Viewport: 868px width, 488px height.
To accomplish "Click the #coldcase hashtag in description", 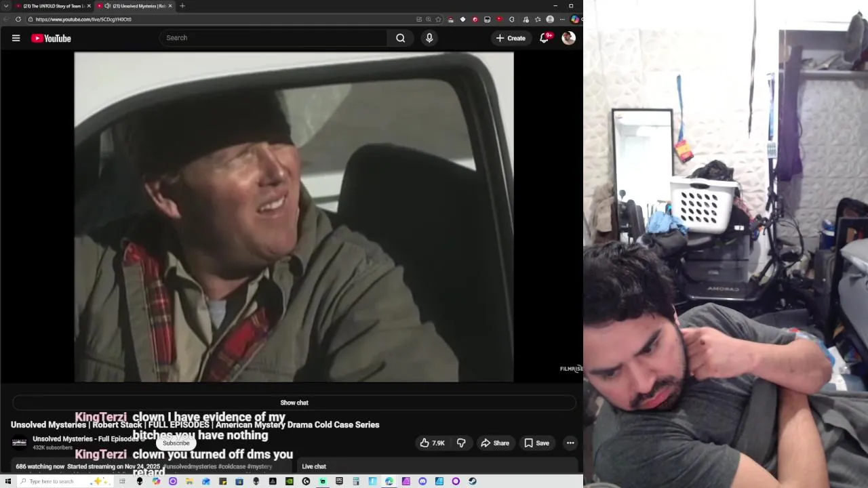I will tap(231, 466).
